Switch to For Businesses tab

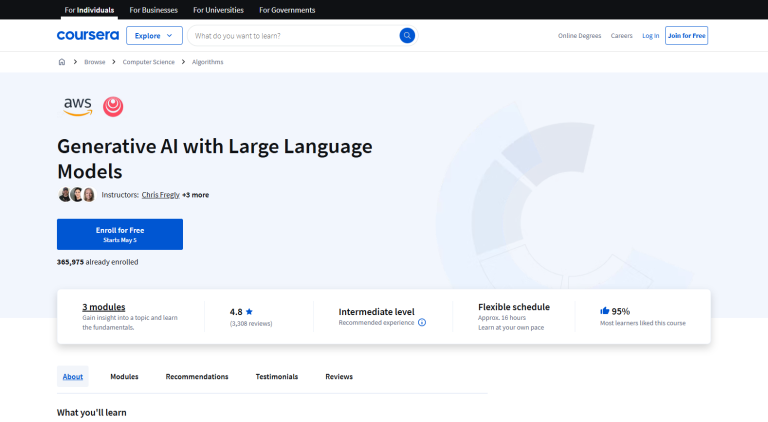pos(153,10)
